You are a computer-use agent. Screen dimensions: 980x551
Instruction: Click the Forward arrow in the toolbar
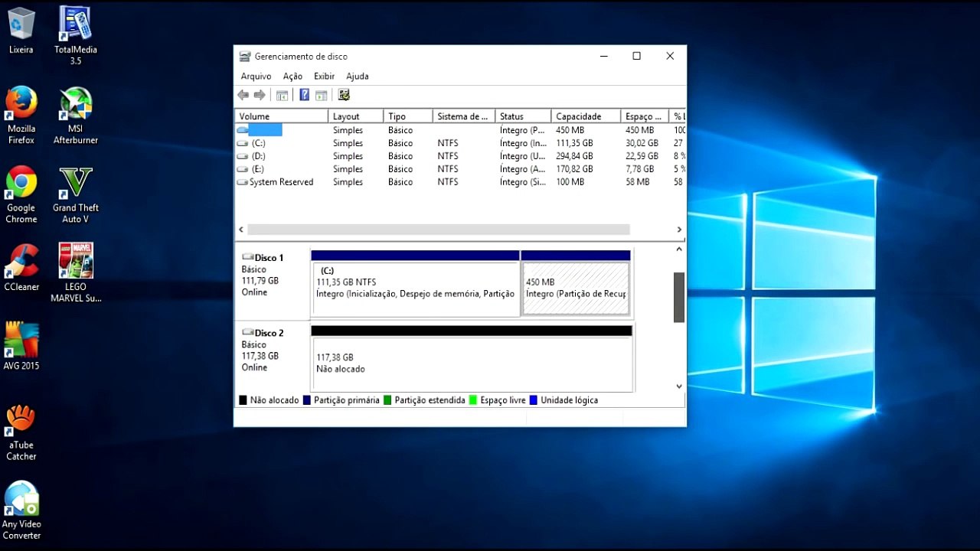(x=260, y=95)
